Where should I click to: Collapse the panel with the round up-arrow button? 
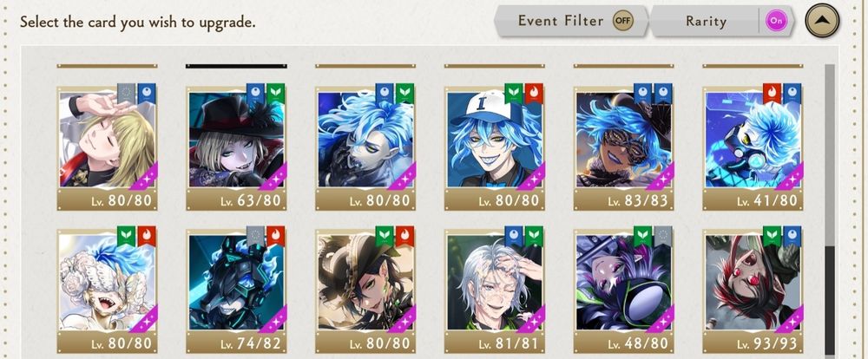pos(822,21)
